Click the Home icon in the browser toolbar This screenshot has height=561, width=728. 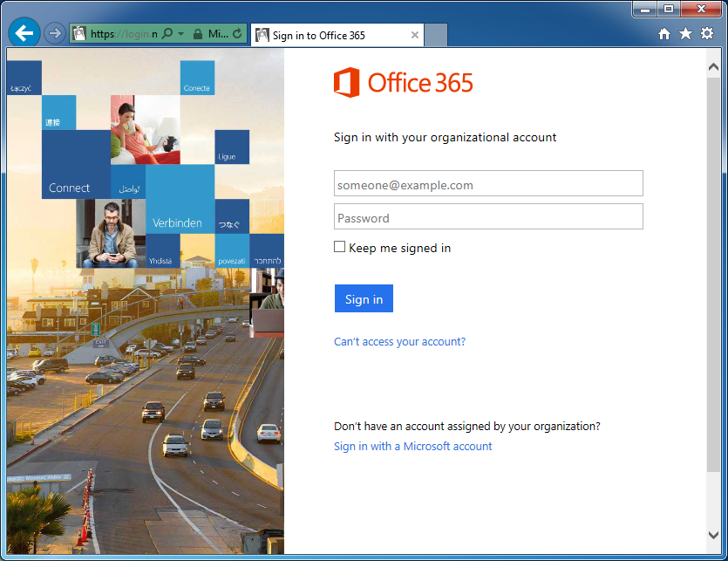pos(664,33)
